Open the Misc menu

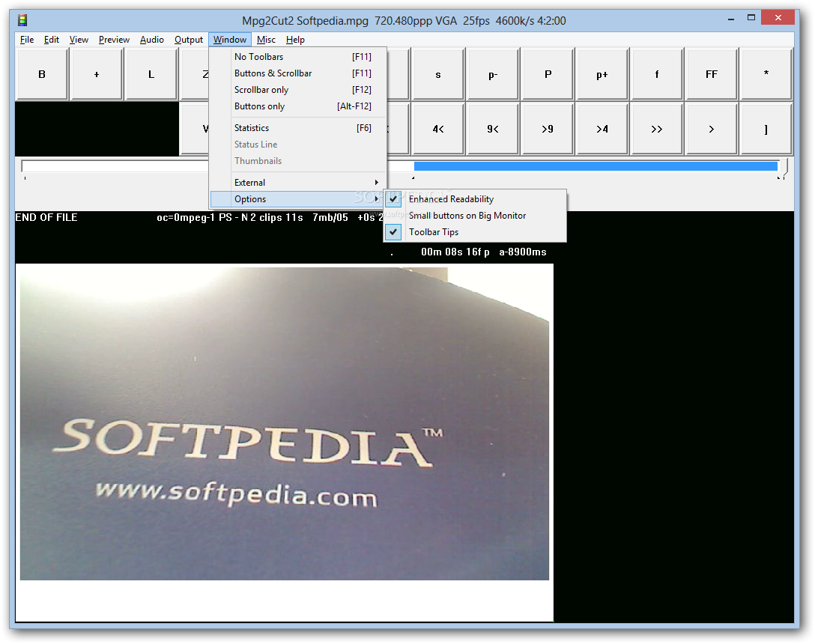(266, 40)
